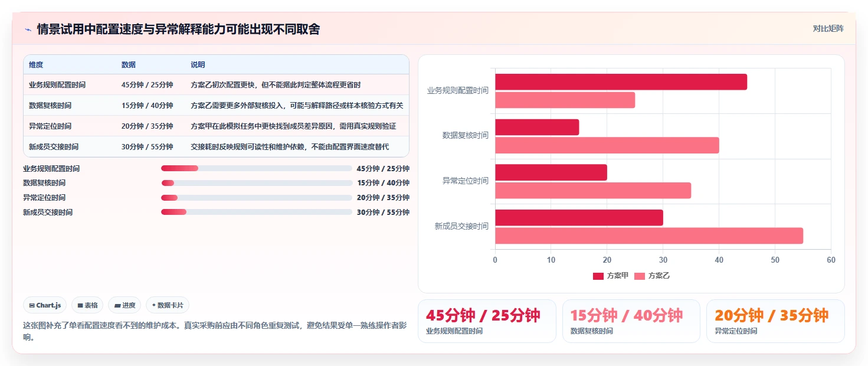The width and height of the screenshot is (868, 366).
Task: Click the 说明 column header
Action: coord(198,65)
